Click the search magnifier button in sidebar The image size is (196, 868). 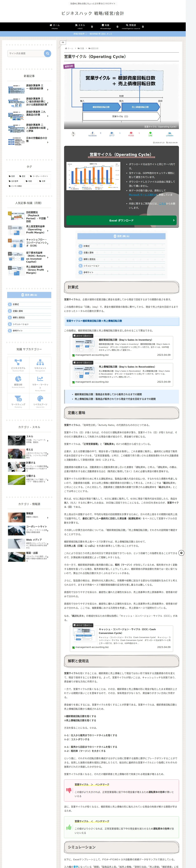47,53
